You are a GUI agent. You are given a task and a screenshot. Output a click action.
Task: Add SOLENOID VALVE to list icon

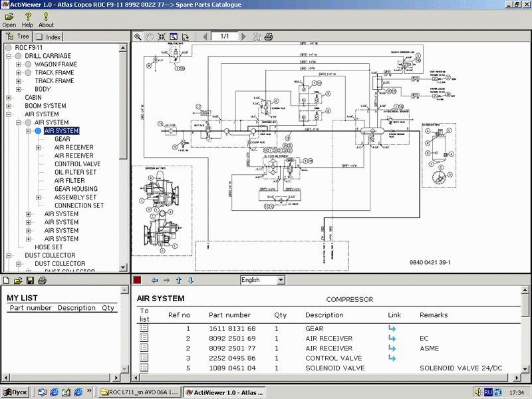tap(144, 368)
